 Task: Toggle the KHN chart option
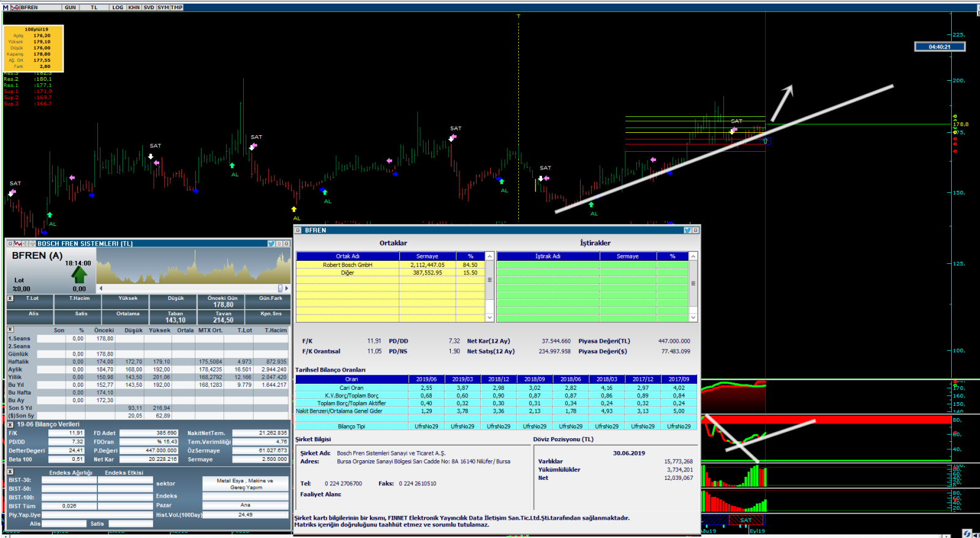[x=134, y=7]
